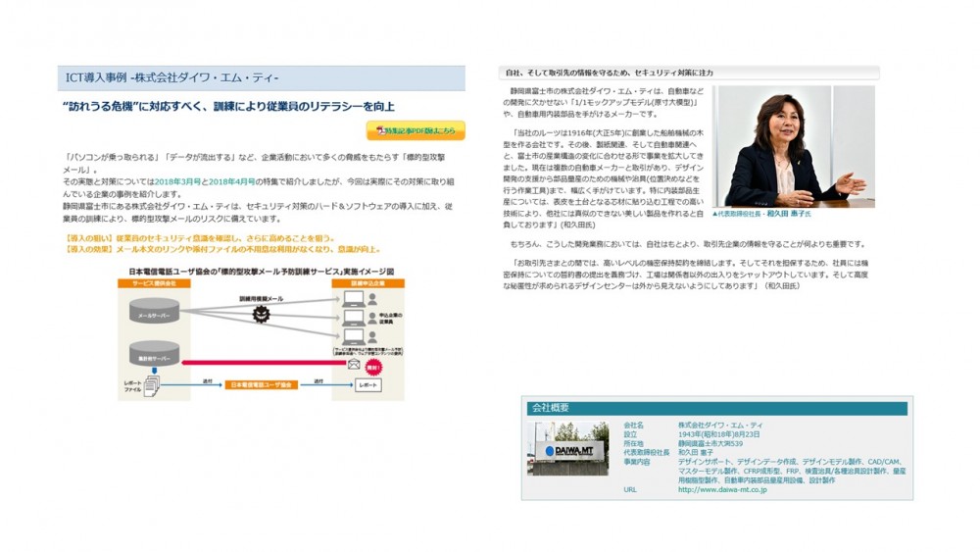Click the レポートファイル documents icon
The height and width of the screenshot is (552, 980).
(152, 386)
